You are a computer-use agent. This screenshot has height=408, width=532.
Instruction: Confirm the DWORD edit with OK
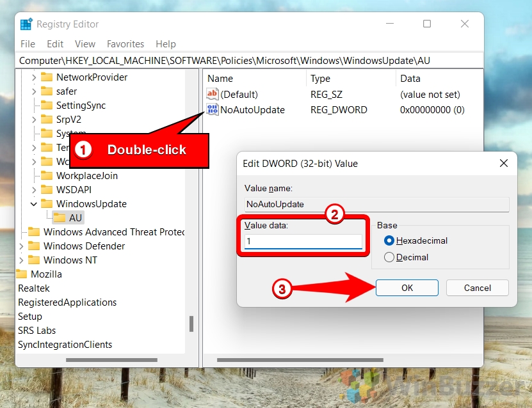[407, 288]
